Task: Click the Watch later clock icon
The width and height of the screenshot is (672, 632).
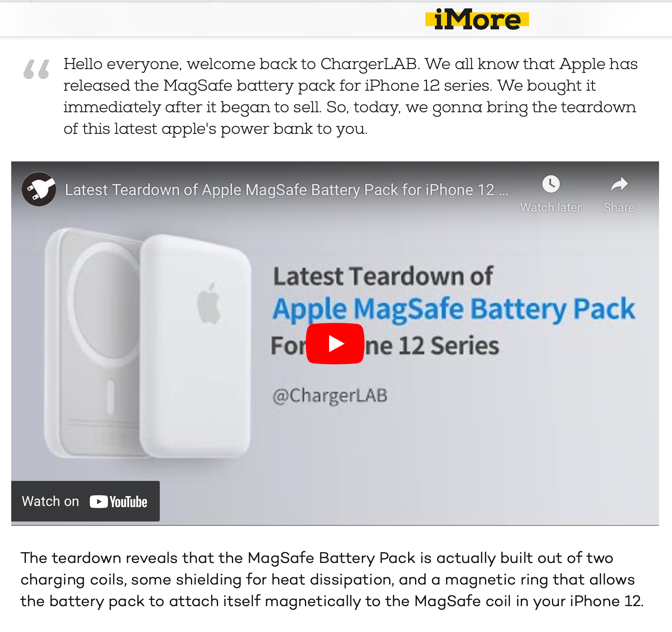Action: (x=551, y=184)
